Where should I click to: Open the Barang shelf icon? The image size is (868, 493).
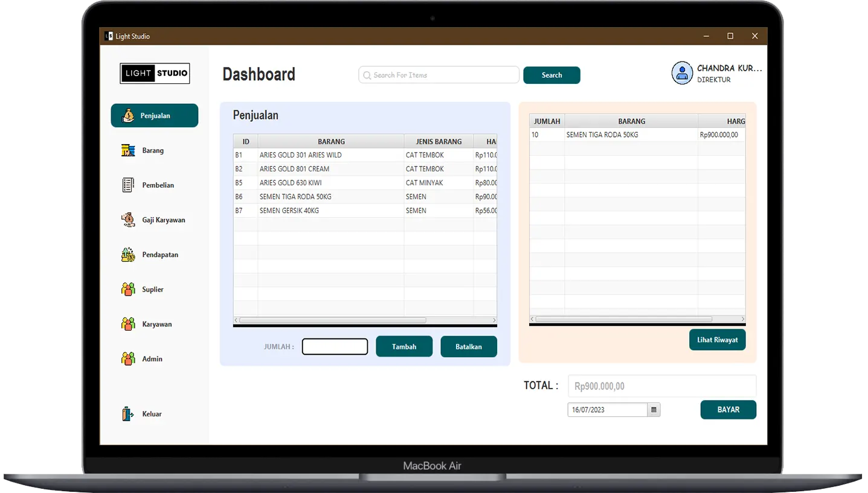click(x=128, y=150)
